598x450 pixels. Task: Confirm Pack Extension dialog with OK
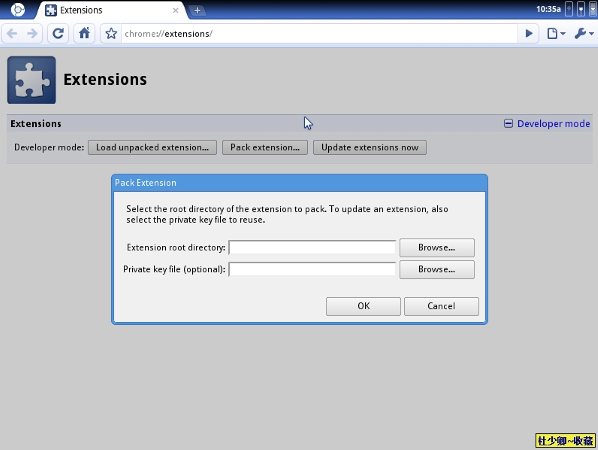363,306
